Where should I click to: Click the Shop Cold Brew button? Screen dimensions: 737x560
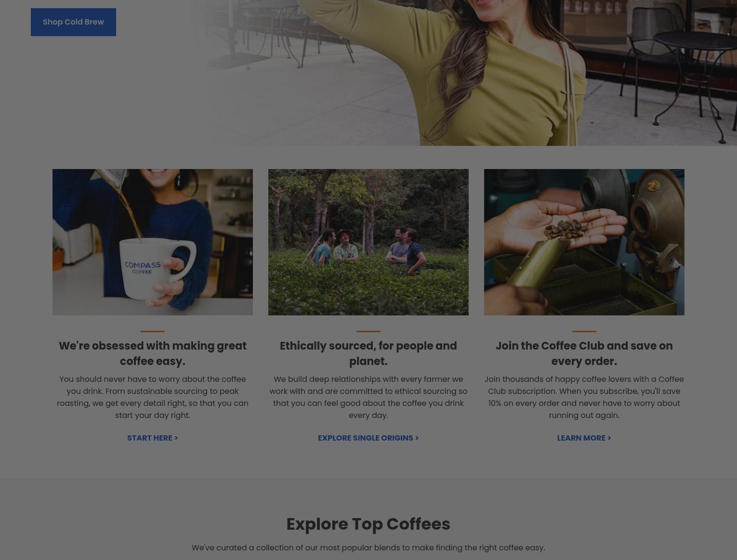(73, 22)
